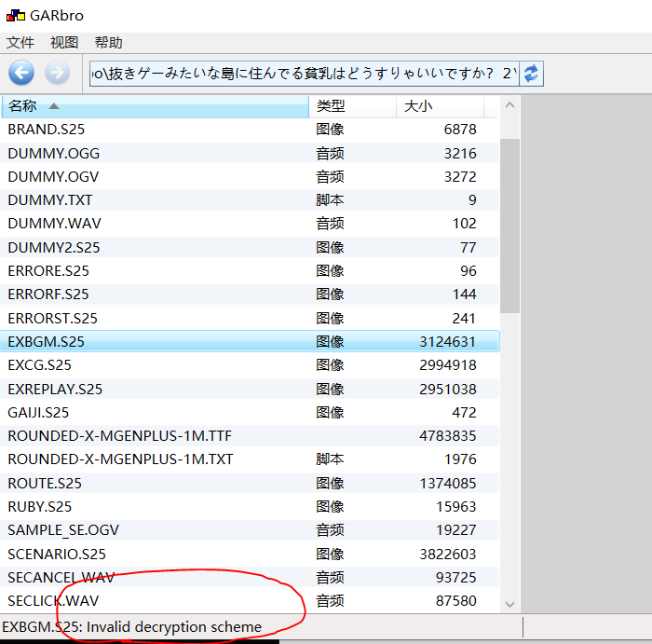Open the 文件 menu
652x644 pixels.
(x=20, y=43)
